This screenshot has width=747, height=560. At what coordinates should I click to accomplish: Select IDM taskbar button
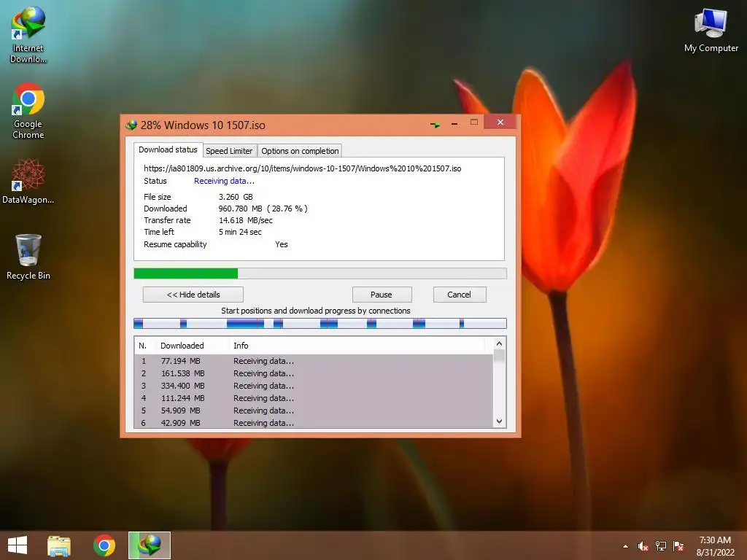click(149, 545)
